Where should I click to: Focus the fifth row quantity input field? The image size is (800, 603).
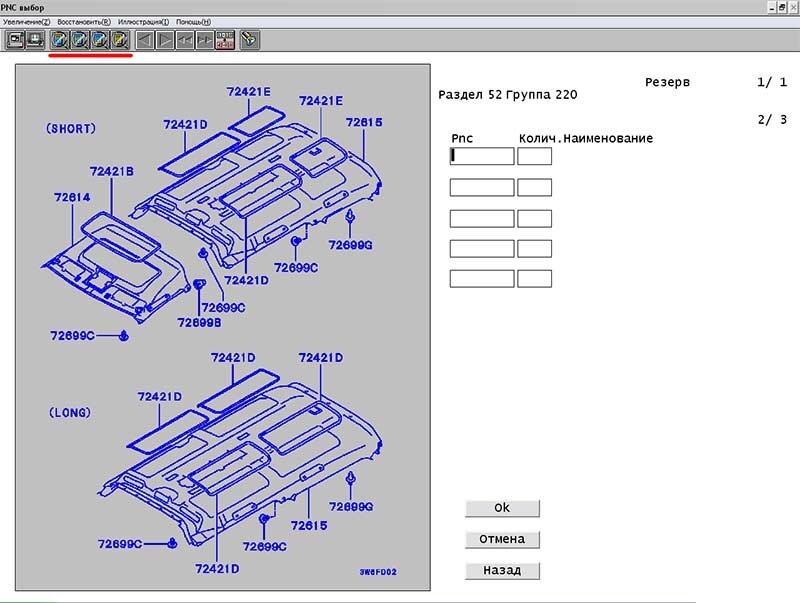point(534,279)
